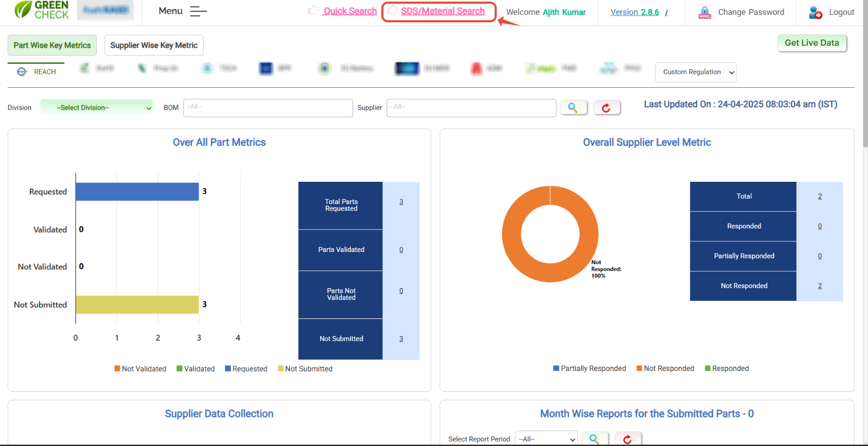This screenshot has height=446, width=868.
Task: Select the REACH regulation tab
Action: (37, 72)
